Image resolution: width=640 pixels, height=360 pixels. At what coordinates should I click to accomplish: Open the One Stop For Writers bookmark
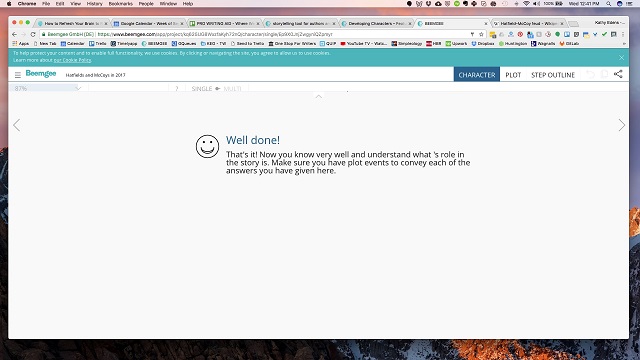pyautogui.click(x=292, y=43)
